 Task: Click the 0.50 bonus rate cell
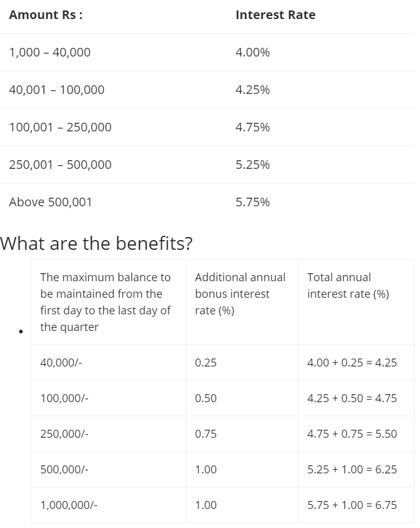coord(206,398)
